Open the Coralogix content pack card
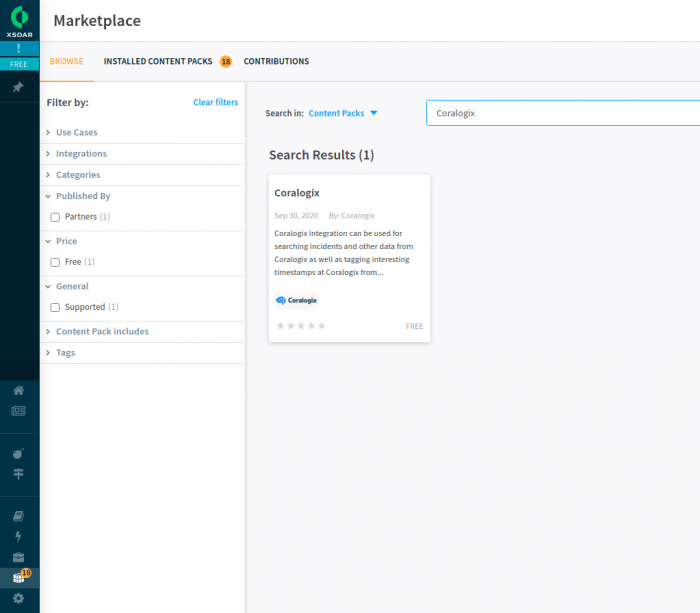The height and width of the screenshot is (613, 700). click(x=349, y=259)
